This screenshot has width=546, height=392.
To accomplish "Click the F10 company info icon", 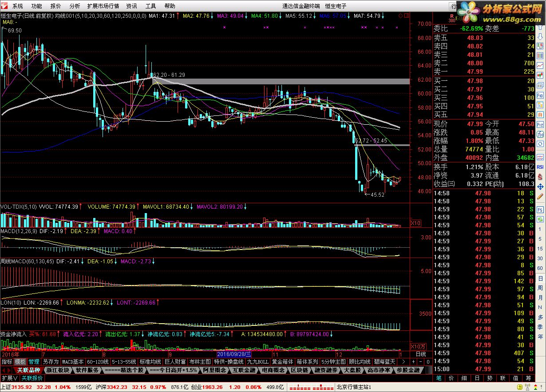I will [x=540, y=95].
